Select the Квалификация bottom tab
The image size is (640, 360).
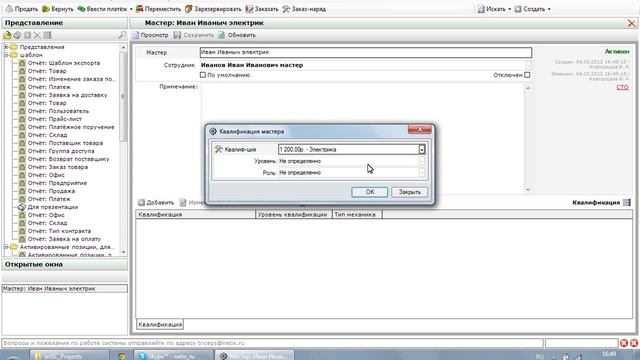pos(160,324)
